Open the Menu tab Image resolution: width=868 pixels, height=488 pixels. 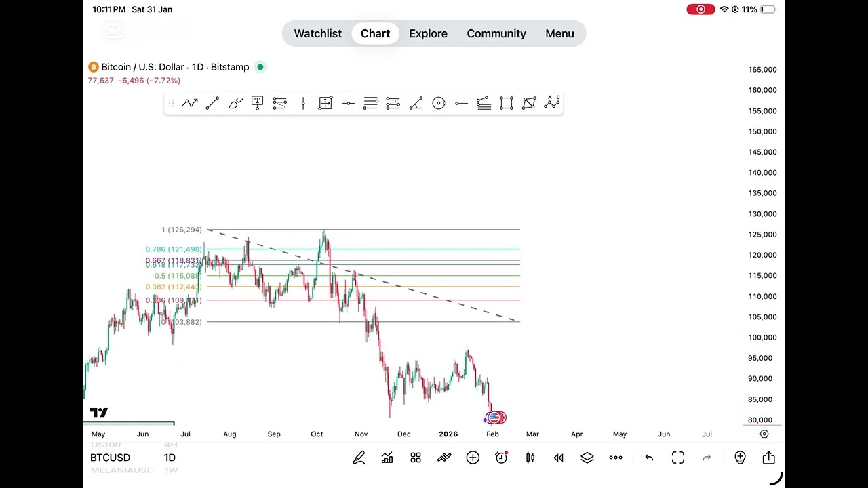click(559, 33)
